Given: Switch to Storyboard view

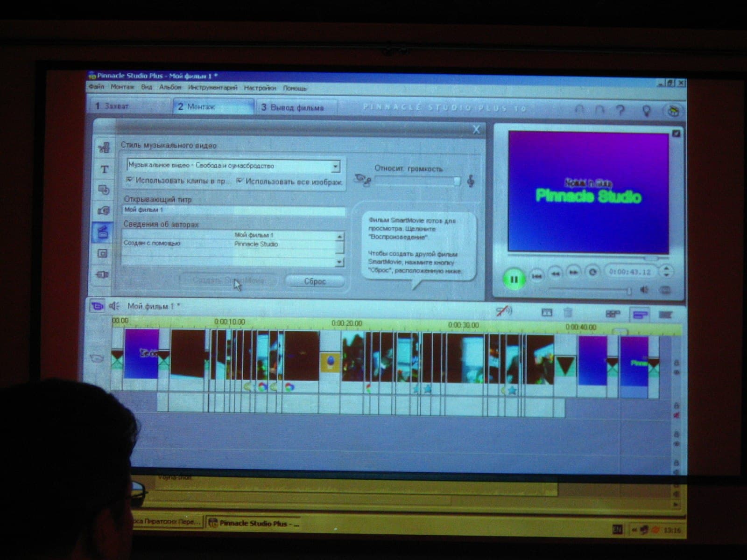Looking at the screenshot, I should pyautogui.click(x=613, y=314).
